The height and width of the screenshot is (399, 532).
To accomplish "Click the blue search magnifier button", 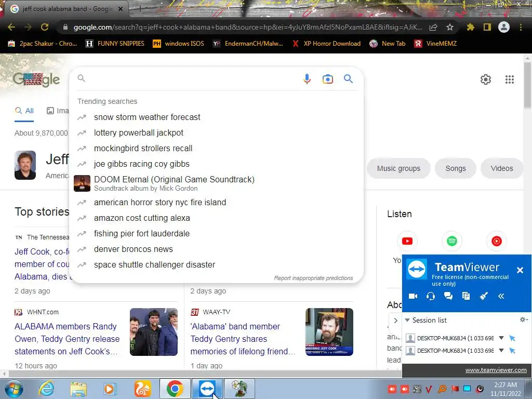I will tap(348, 79).
